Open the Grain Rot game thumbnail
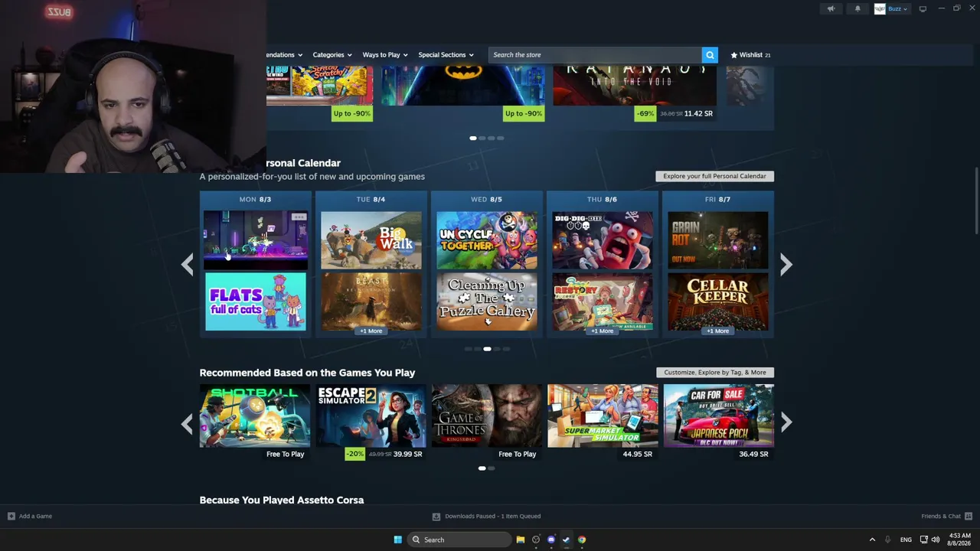 point(717,240)
